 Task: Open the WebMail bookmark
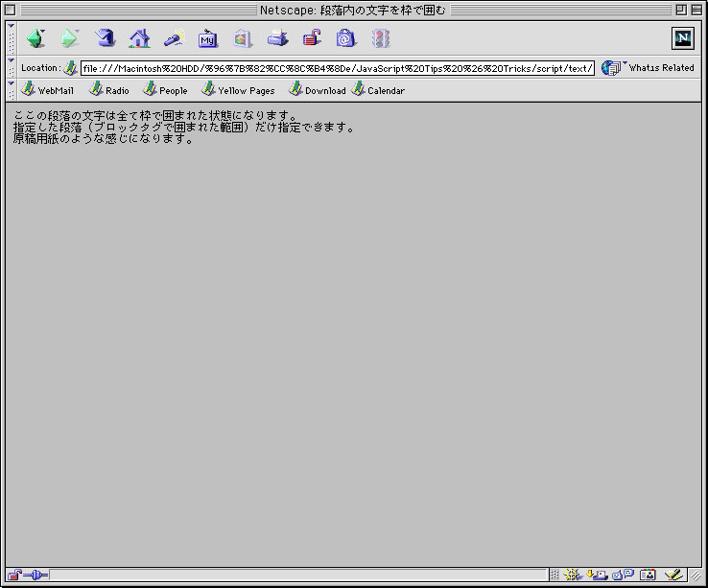tap(47, 89)
